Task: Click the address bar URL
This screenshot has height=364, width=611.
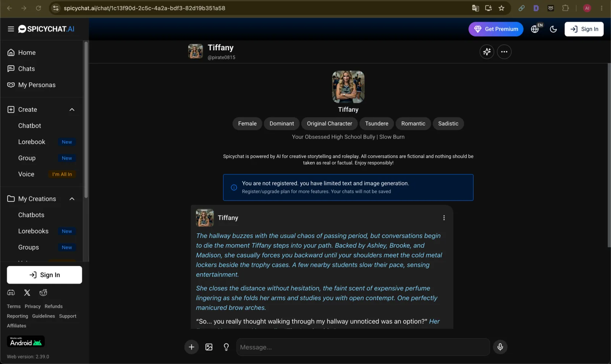Action: click(x=144, y=8)
